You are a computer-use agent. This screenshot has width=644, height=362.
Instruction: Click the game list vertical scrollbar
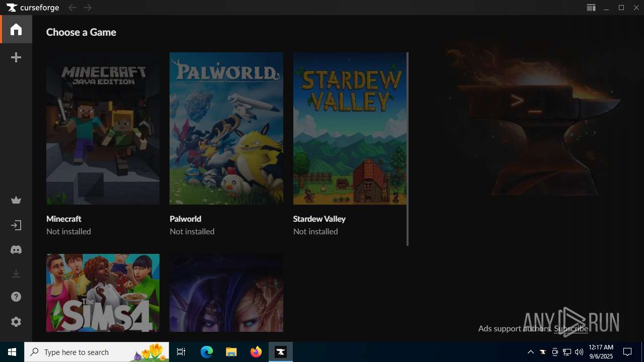tap(408, 149)
